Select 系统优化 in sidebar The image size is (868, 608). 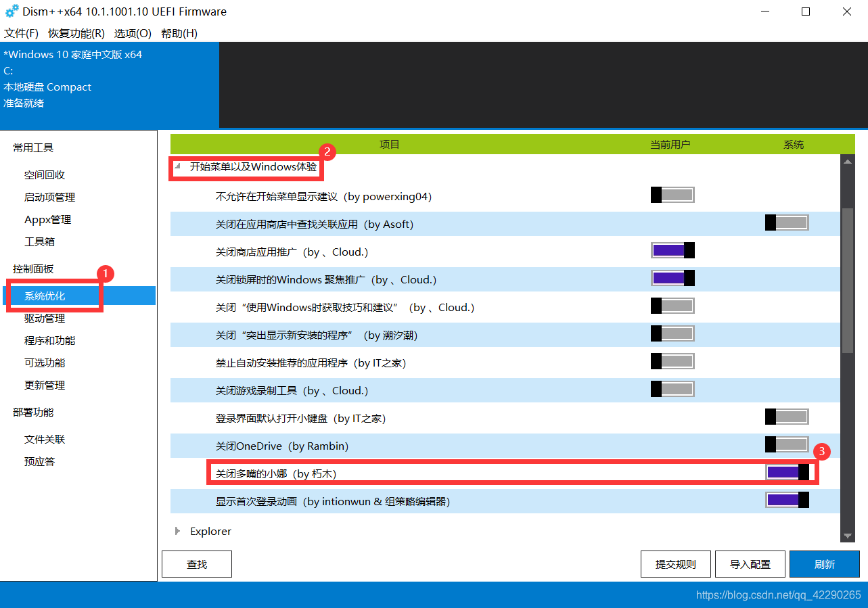[78, 296]
